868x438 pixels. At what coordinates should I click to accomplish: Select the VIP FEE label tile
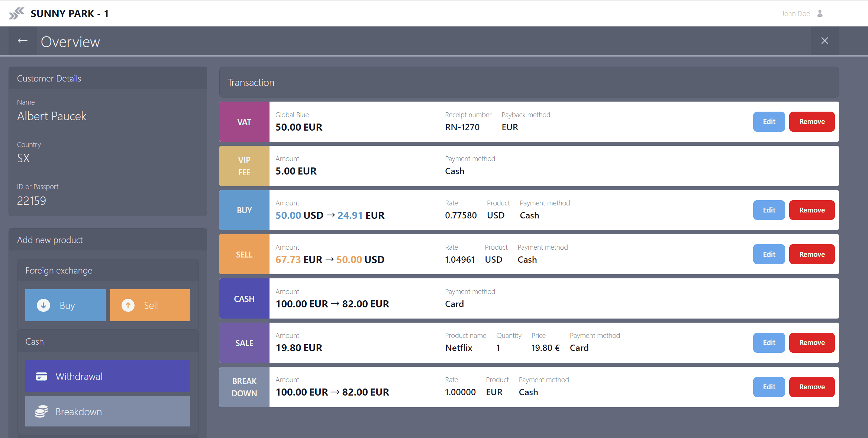(244, 166)
